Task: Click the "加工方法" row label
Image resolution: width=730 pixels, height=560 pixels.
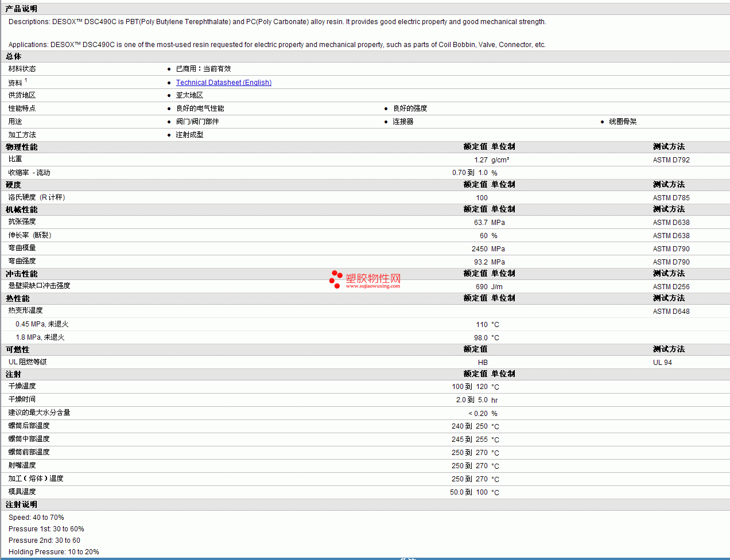Action: point(22,135)
